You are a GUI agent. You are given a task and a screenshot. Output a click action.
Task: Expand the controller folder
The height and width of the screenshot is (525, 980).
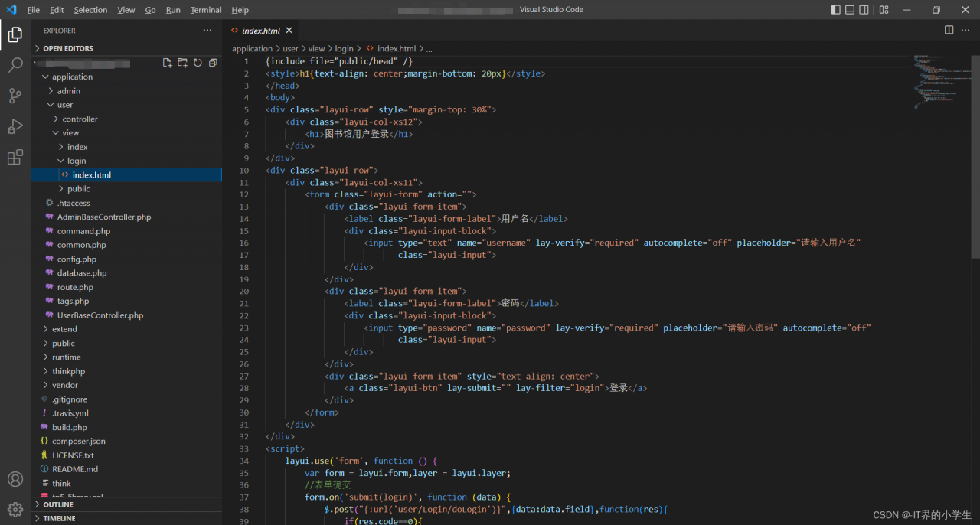(80, 119)
